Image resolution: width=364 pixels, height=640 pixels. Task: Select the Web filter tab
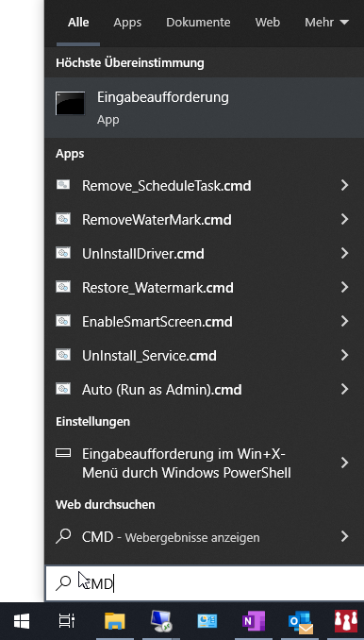pyautogui.click(x=268, y=22)
